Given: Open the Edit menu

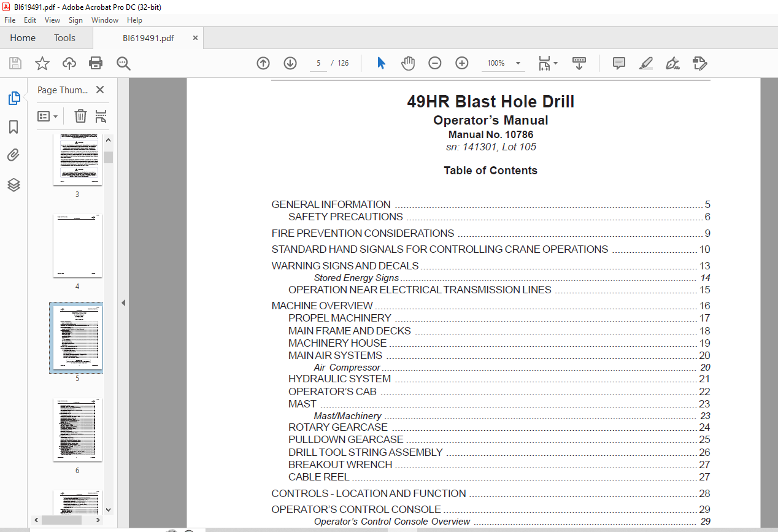Looking at the screenshot, I should [30, 20].
